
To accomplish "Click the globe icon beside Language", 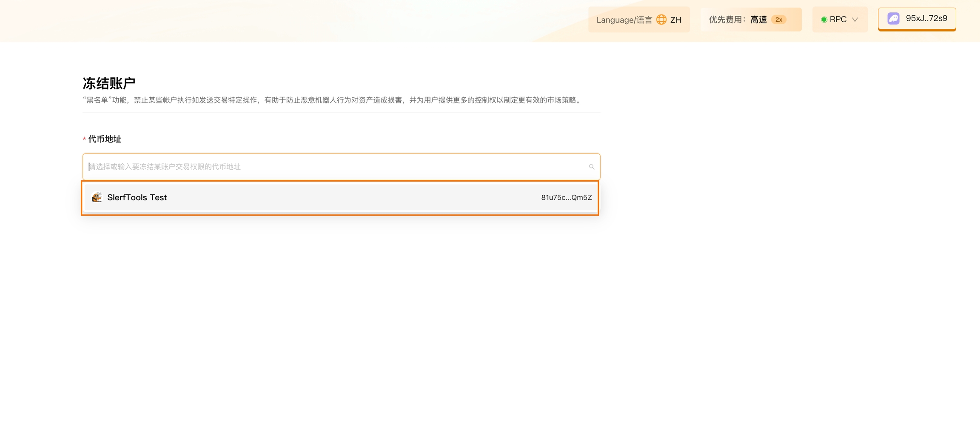I will 661,20.
